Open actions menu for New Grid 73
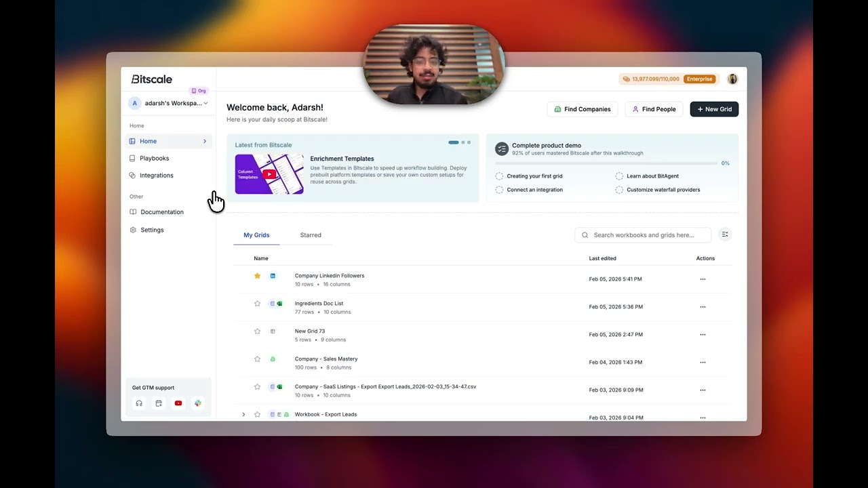 [703, 335]
